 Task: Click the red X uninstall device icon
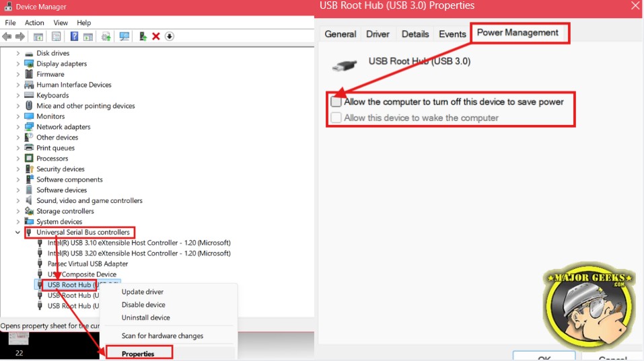(x=155, y=36)
